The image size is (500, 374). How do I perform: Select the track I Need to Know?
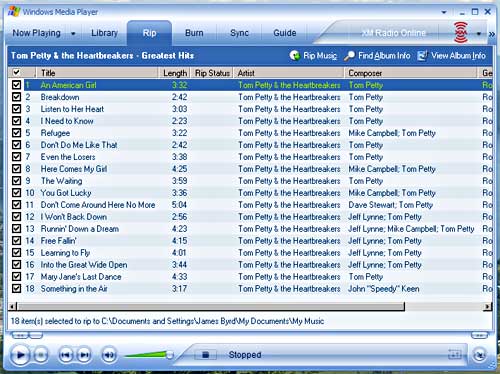[x=67, y=121]
